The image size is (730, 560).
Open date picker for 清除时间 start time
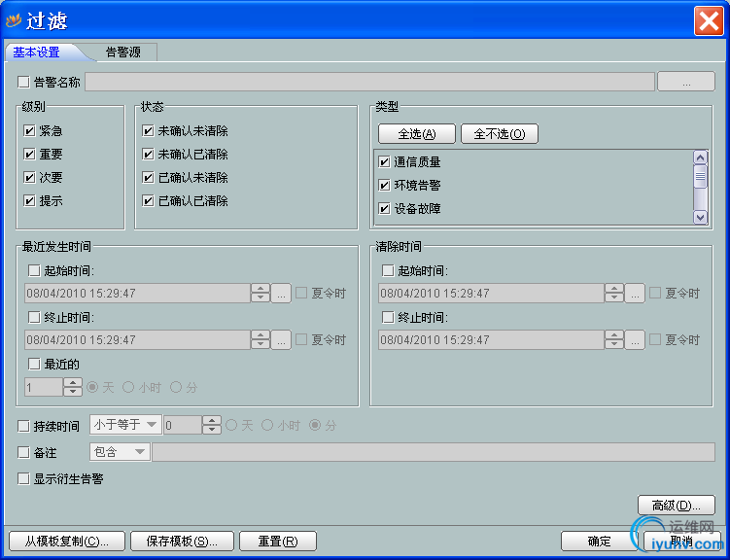(635, 294)
